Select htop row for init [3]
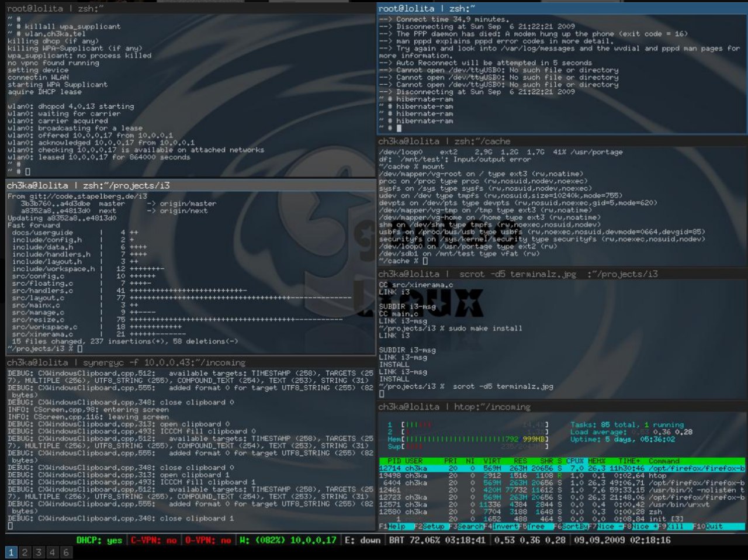This screenshot has width=748, height=560. 562,519
